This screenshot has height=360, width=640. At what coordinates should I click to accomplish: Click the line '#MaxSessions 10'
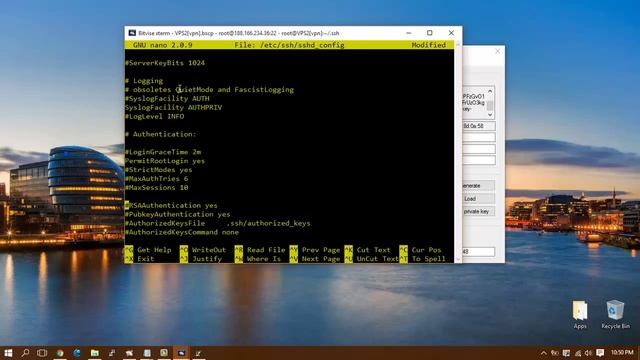pyautogui.click(x=156, y=188)
